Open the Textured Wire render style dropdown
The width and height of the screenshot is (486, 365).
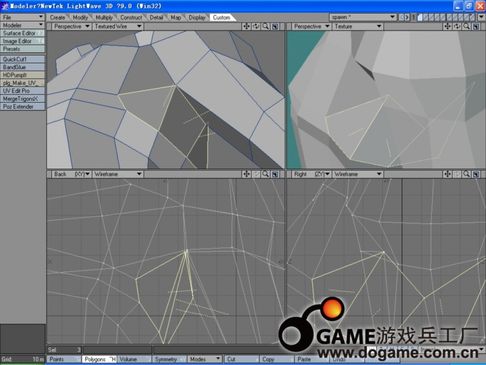point(118,26)
